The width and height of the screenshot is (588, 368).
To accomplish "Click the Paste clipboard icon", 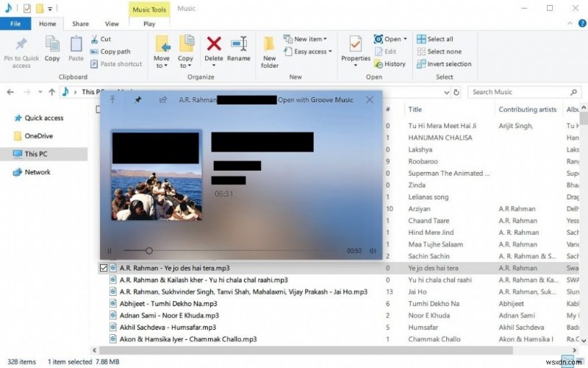I will (76, 45).
